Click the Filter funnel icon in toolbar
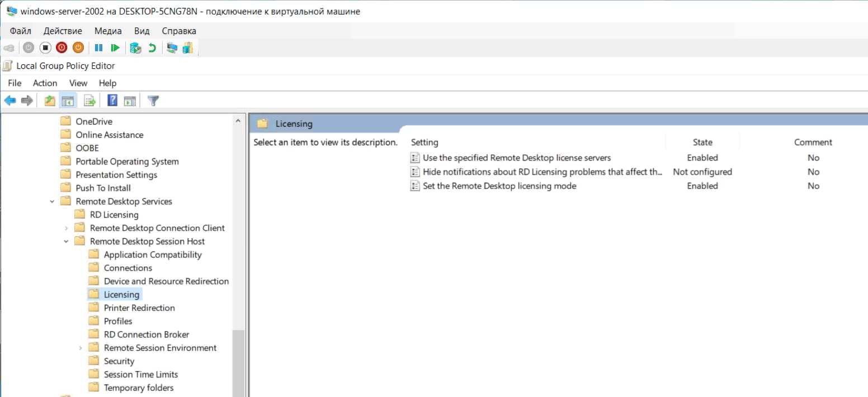 click(153, 101)
